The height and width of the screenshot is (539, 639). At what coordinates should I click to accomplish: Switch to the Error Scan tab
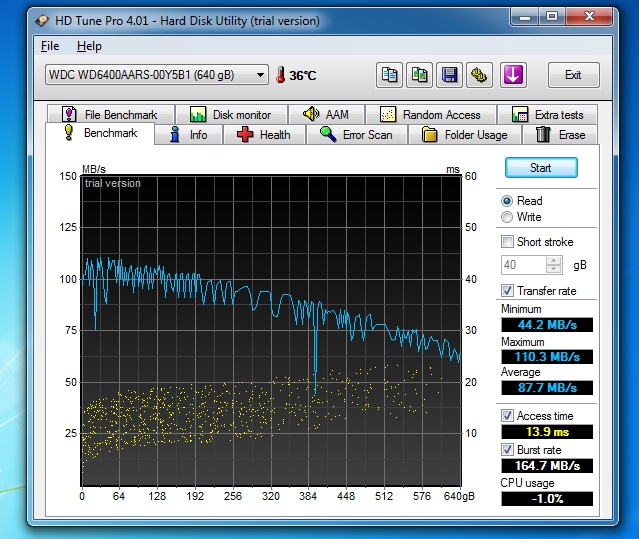click(x=357, y=134)
